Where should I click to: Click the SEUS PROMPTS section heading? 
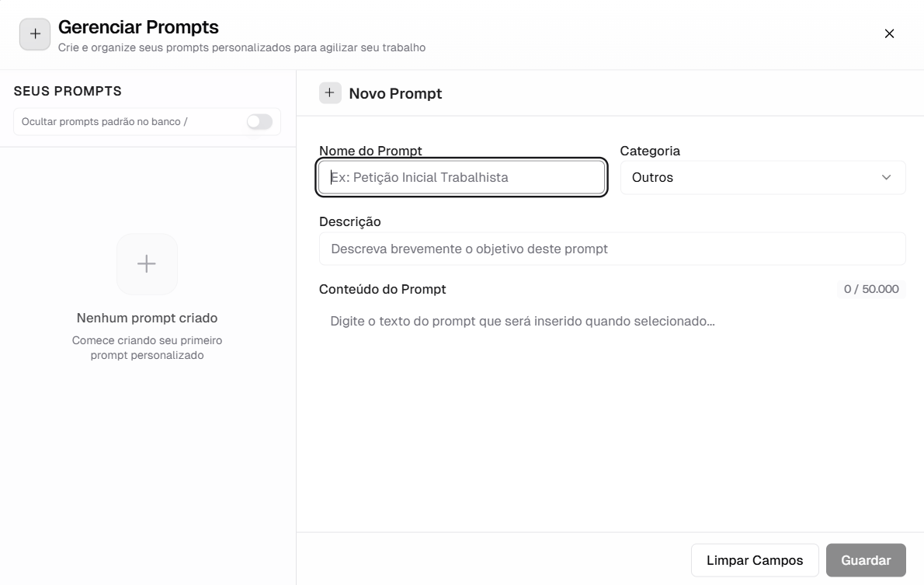68,91
